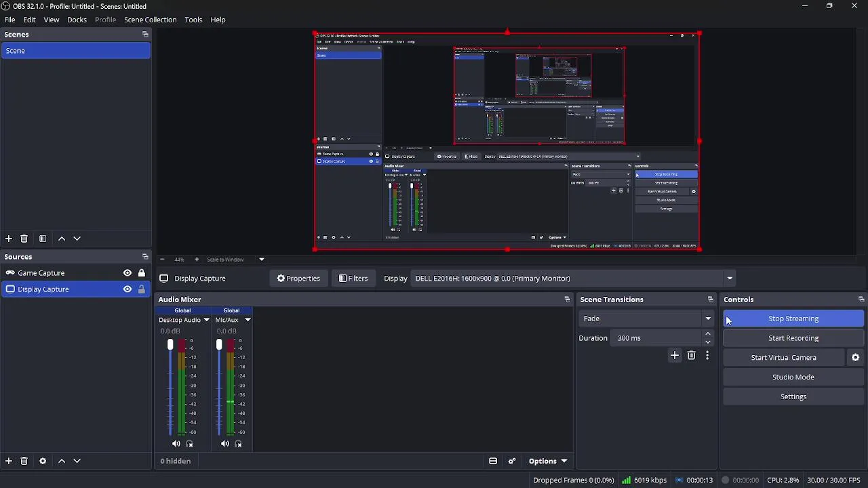868x488 pixels.
Task: Open the Scene Collection menu
Action: coord(150,20)
